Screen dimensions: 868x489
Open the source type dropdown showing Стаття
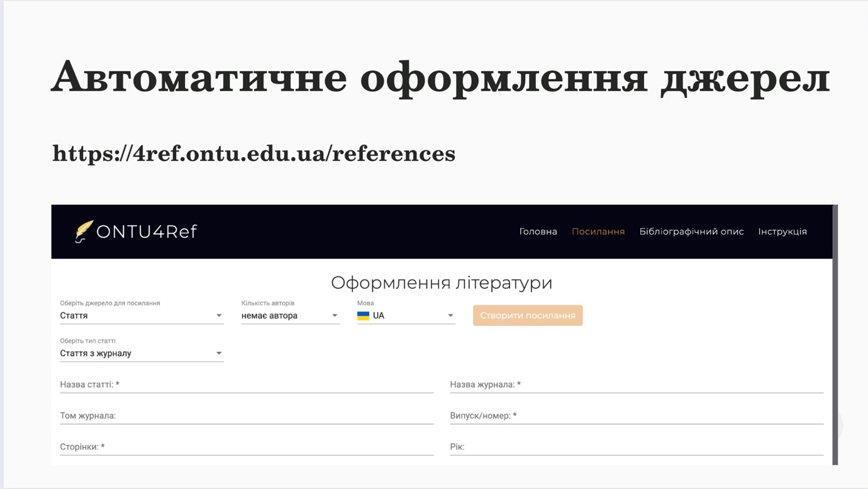click(142, 316)
